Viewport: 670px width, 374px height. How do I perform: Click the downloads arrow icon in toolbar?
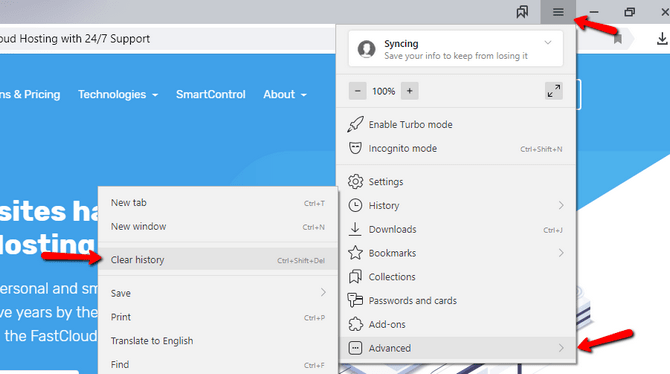[x=661, y=39]
